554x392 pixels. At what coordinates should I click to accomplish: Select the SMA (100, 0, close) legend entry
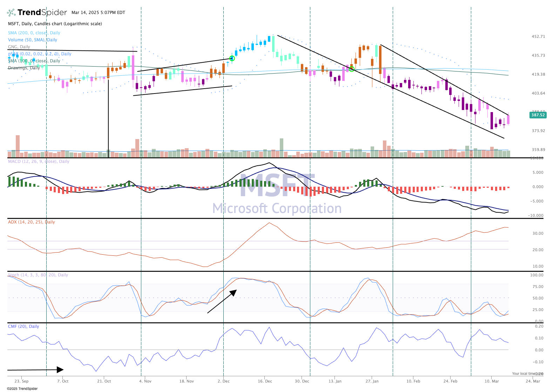point(34,61)
